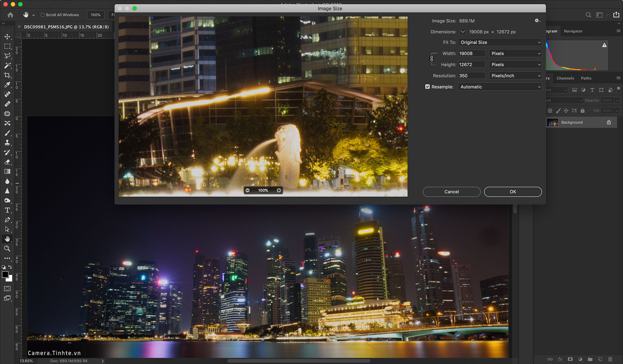Image resolution: width=623 pixels, height=364 pixels.
Task: Toggle Lock transparent pixels
Action: click(x=550, y=111)
